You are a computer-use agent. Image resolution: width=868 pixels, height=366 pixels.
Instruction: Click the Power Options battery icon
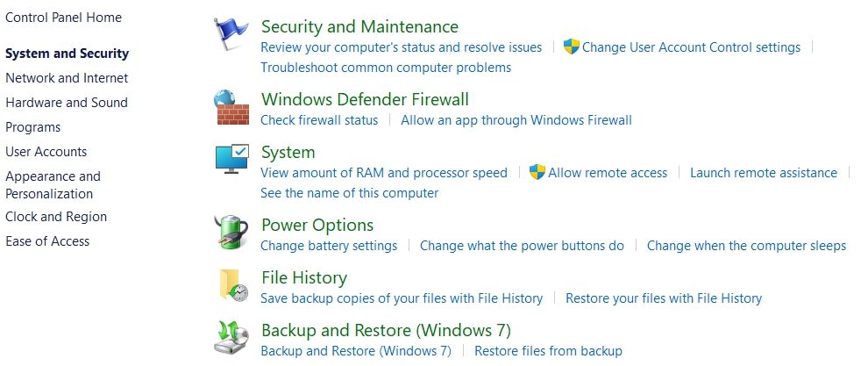tap(231, 233)
